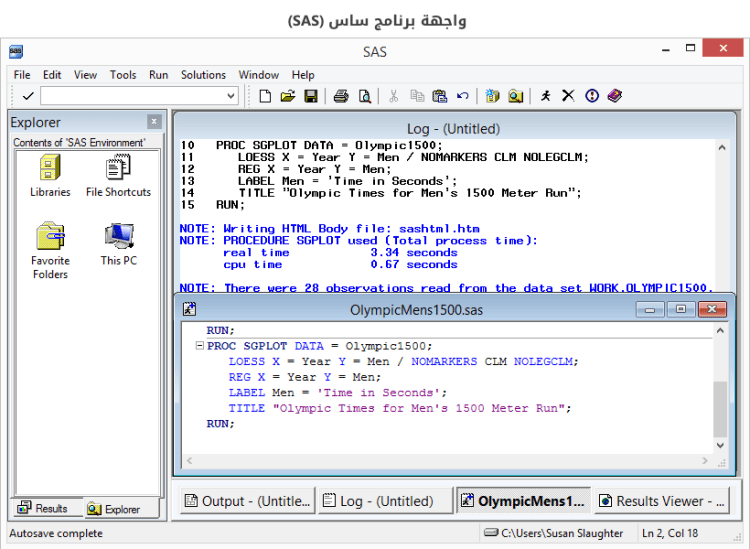This screenshot has height=549, width=750.
Task: Click the command bar checkmark icon
Action: pos(28,96)
